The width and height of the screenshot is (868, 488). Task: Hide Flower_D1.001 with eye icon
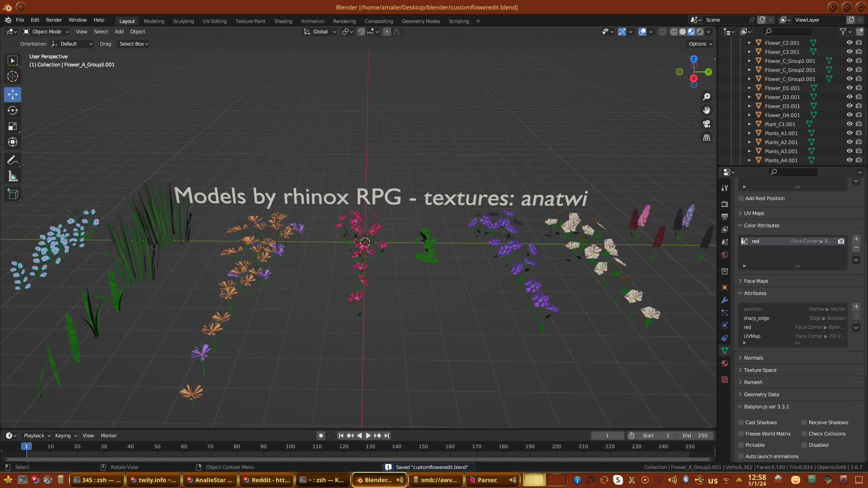[849, 88]
